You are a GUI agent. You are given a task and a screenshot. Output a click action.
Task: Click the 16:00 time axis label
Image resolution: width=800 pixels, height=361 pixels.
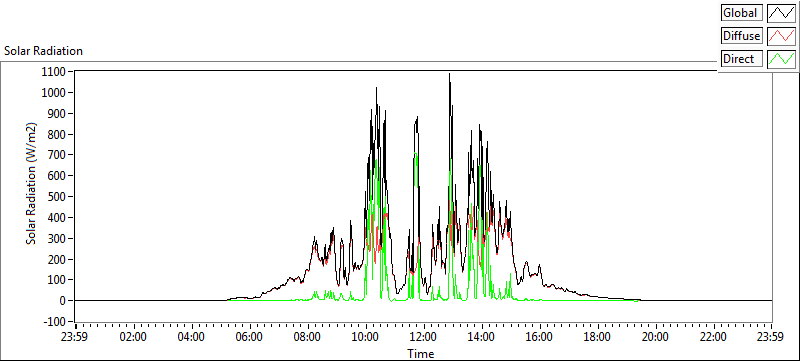(539, 337)
